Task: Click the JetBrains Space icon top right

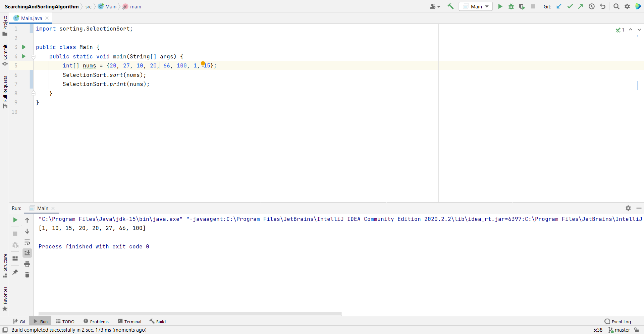Action: 638,6
